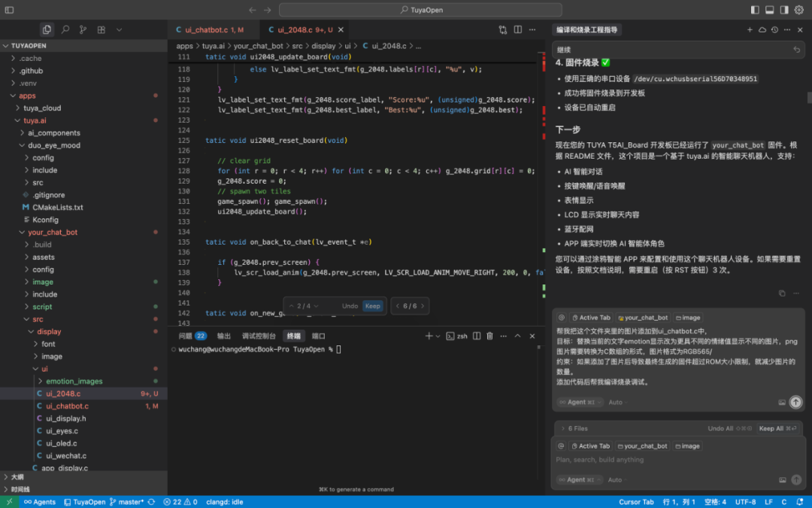The height and width of the screenshot is (508, 812).
Task: Toggle primary sidebar icon in title bar
Action: coord(9,10)
